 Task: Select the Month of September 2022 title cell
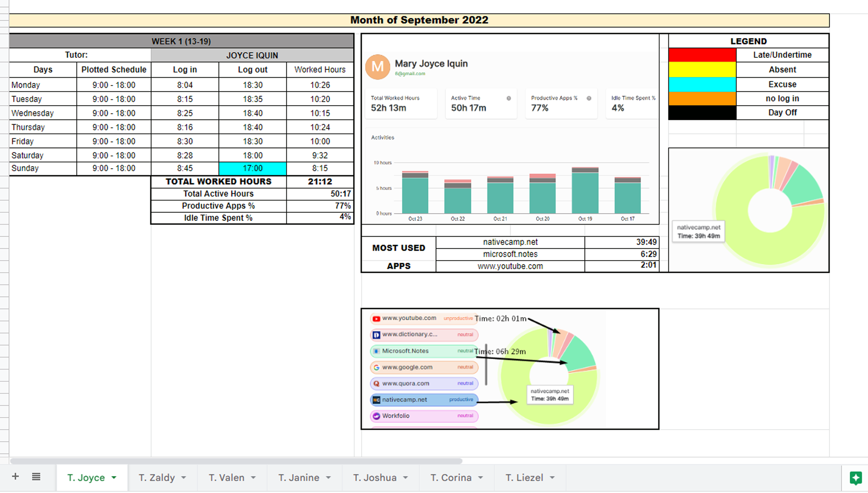coord(419,20)
